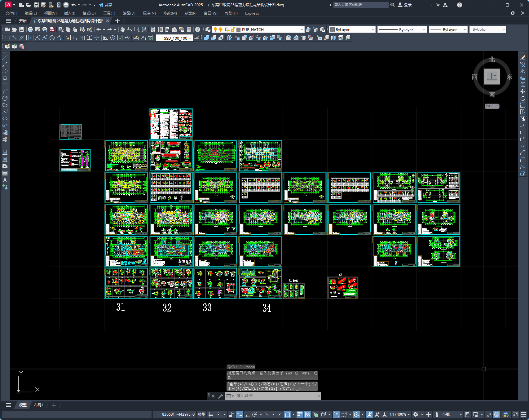
Task: Click the Quick Calculator icon
Action: coord(189,29)
